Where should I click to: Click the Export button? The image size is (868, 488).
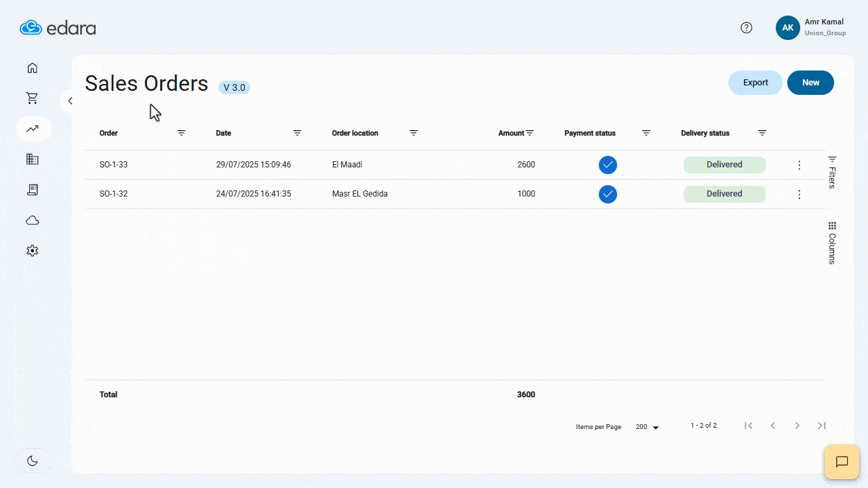pyautogui.click(x=755, y=82)
